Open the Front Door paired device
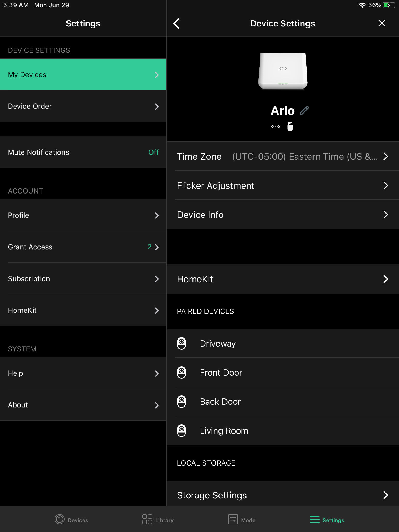Screen dimensions: 399x532 221,373
